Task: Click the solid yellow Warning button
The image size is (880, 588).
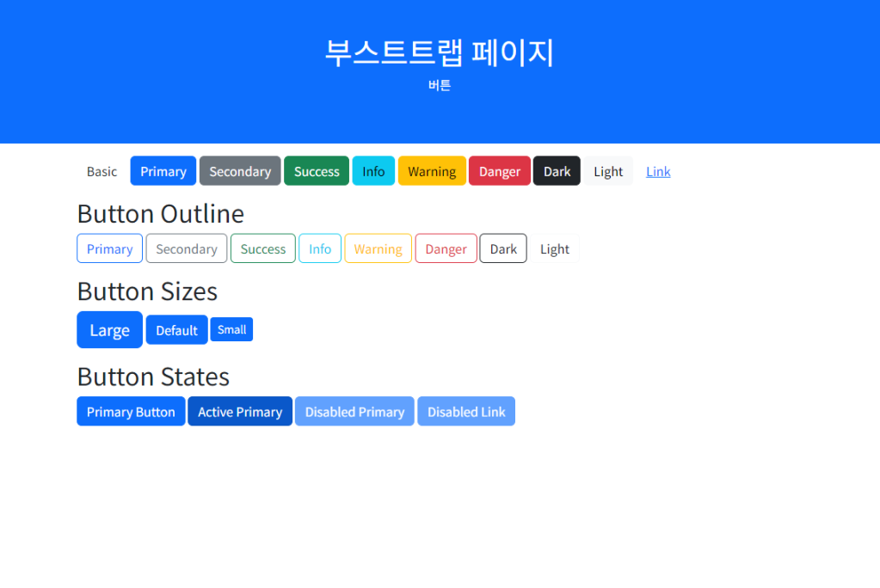Action: pos(432,171)
